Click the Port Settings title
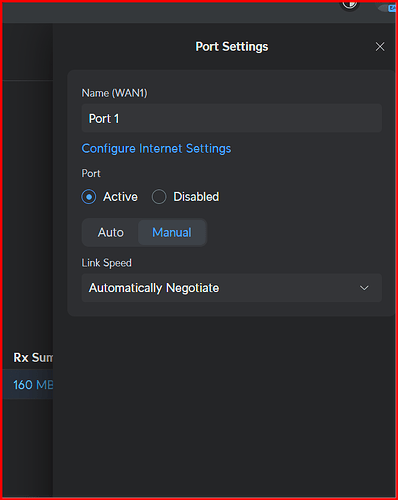This screenshot has width=398, height=500. [x=232, y=47]
